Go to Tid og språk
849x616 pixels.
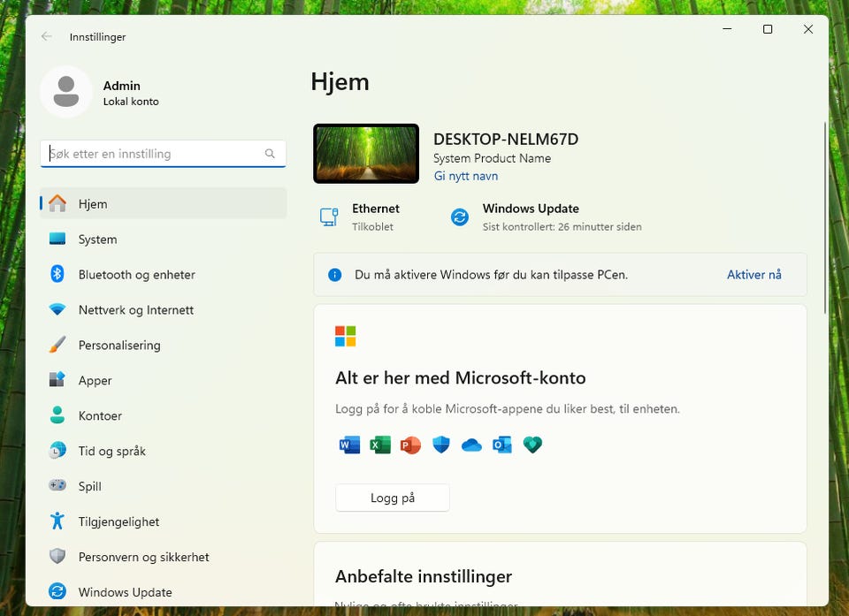click(163, 451)
